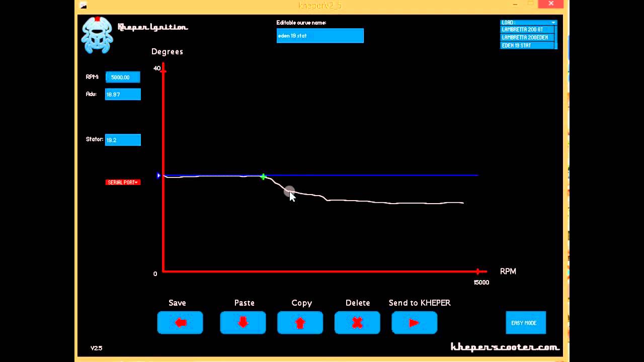Click the Save left-arrow button
The height and width of the screenshot is (362, 644).
[x=180, y=323]
